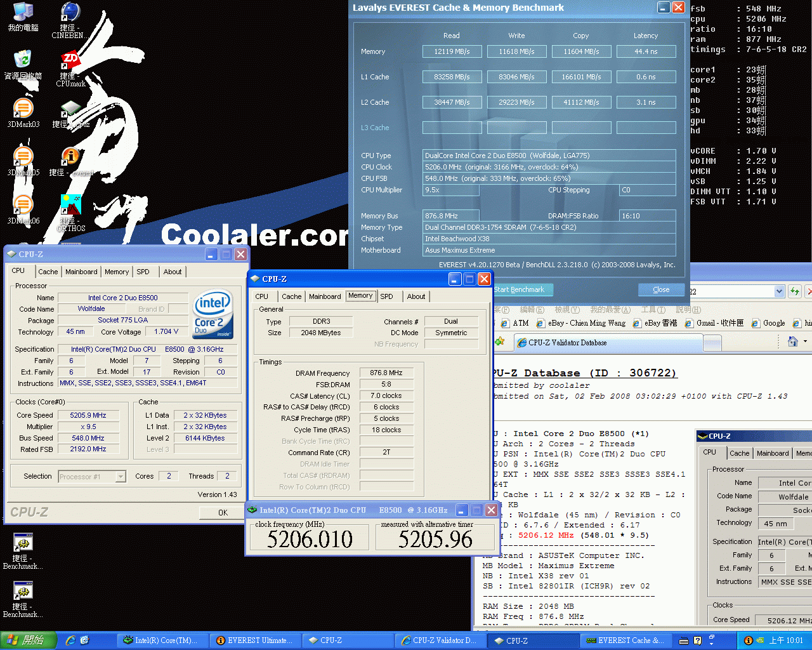Click Memory Read result 12119 MB/s
This screenshot has width=812, height=650.
click(x=452, y=51)
